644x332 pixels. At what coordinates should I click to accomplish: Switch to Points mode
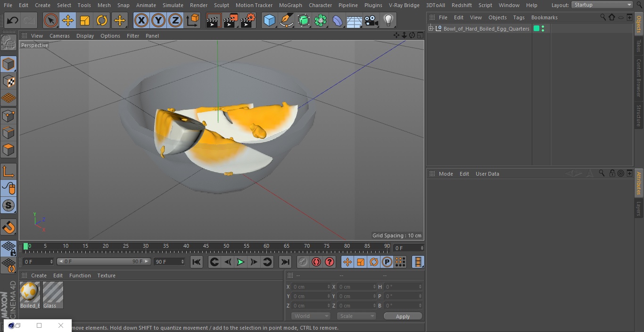tap(8, 115)
